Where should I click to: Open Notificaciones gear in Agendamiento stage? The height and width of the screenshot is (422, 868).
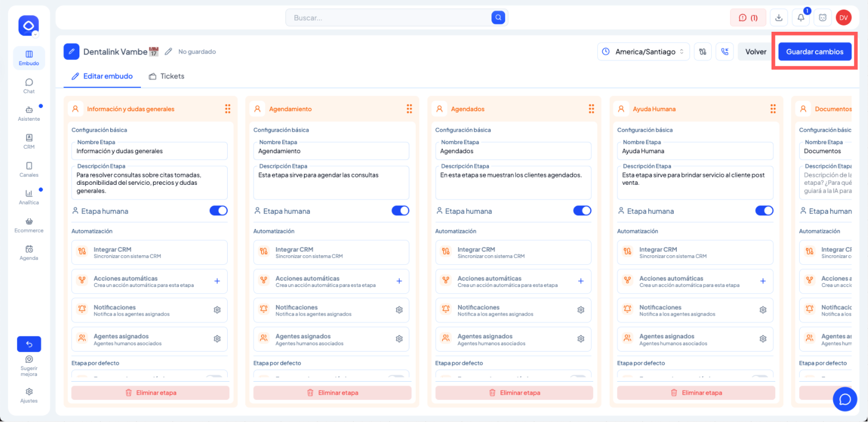tap(399, 310)
